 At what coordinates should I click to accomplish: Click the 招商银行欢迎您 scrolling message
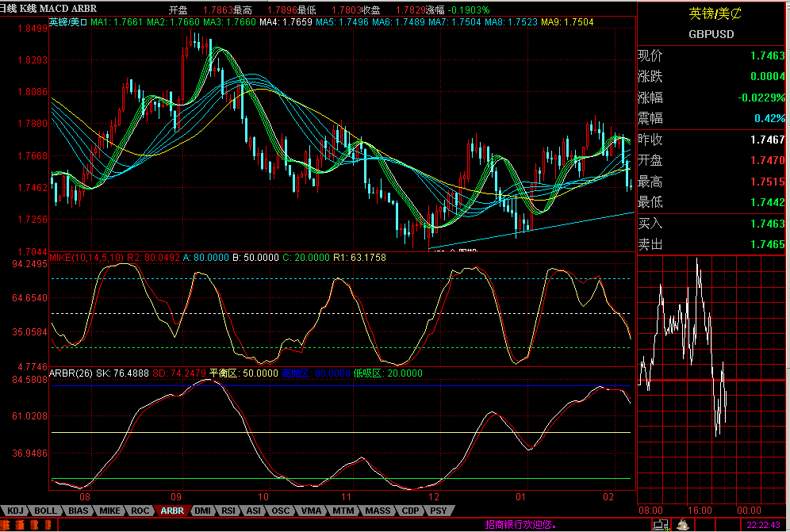(521, 524)
